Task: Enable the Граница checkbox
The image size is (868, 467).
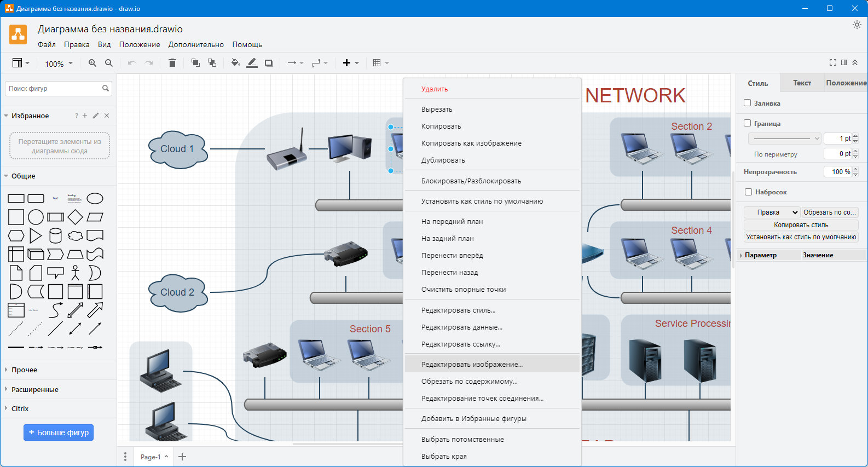Action: click(747, 123)
